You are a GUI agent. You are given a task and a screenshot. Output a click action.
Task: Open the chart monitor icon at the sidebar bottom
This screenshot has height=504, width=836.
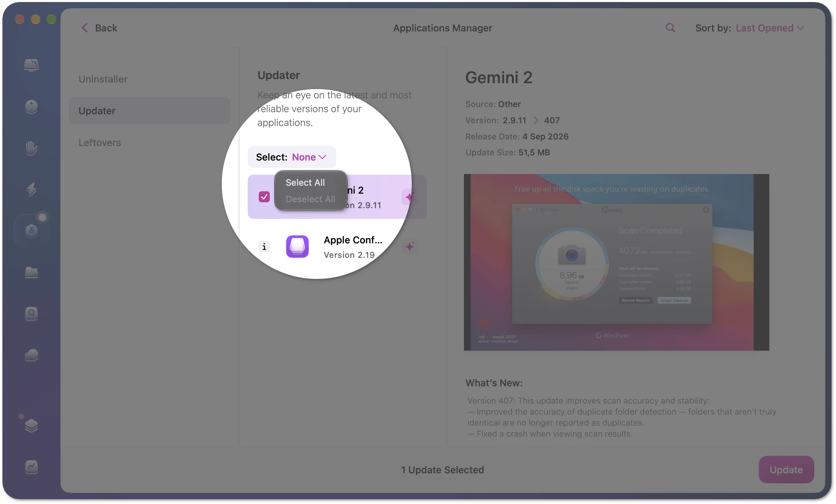click(31, 467)
